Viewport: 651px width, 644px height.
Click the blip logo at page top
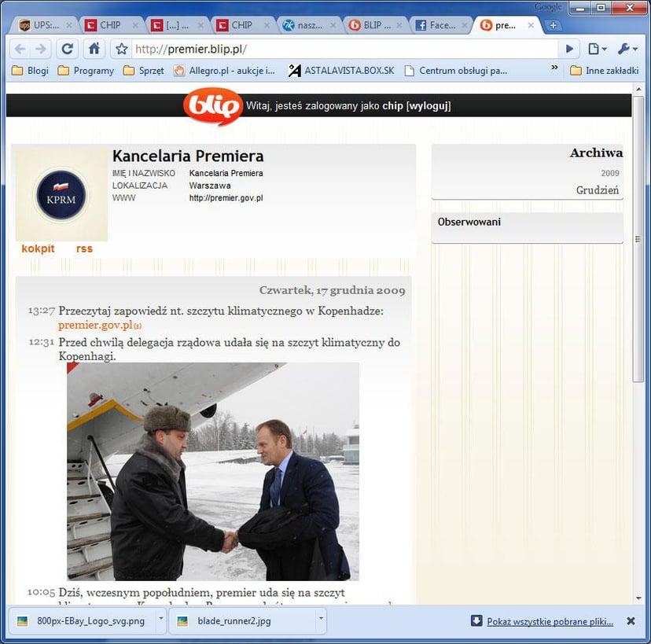[213, 104]
